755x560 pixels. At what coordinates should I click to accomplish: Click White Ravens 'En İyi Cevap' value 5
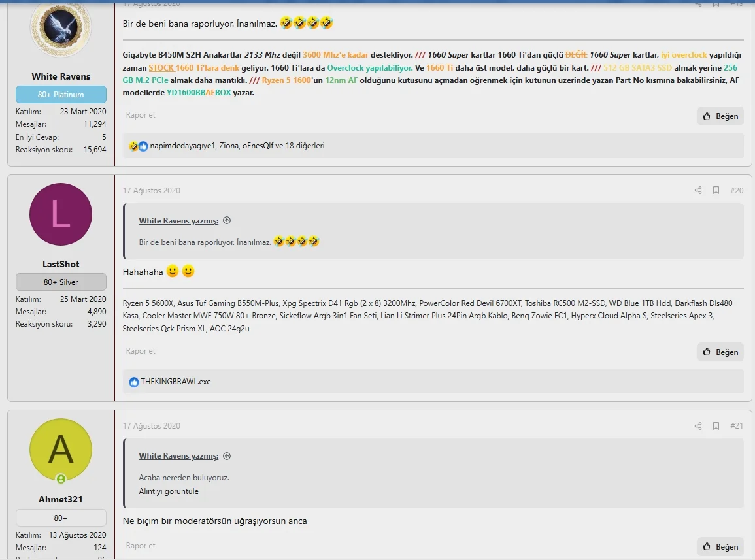click(104, 137)
